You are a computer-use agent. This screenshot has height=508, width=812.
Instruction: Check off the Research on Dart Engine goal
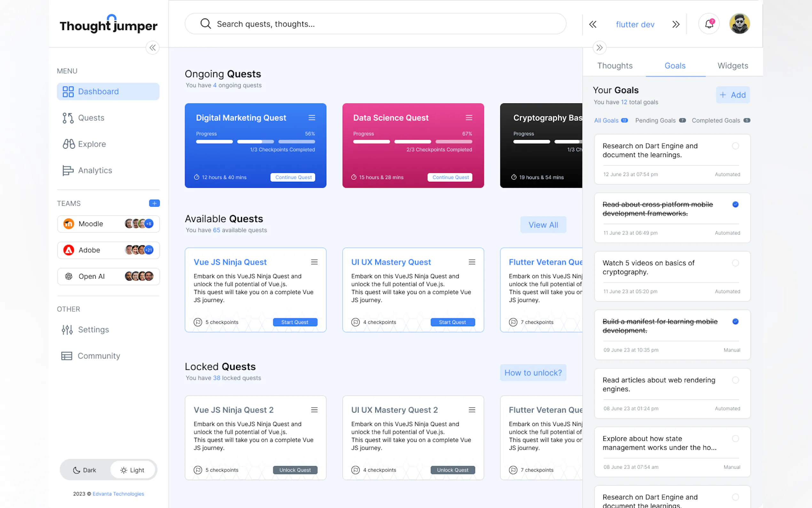735,146
